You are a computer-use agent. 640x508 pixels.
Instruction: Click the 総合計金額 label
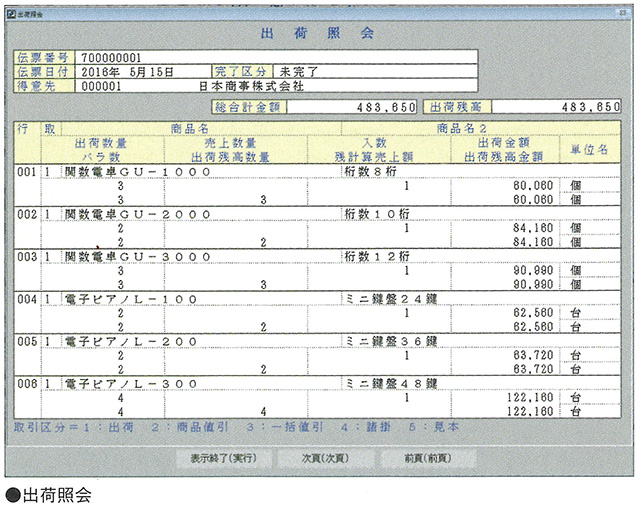point(249,107)
